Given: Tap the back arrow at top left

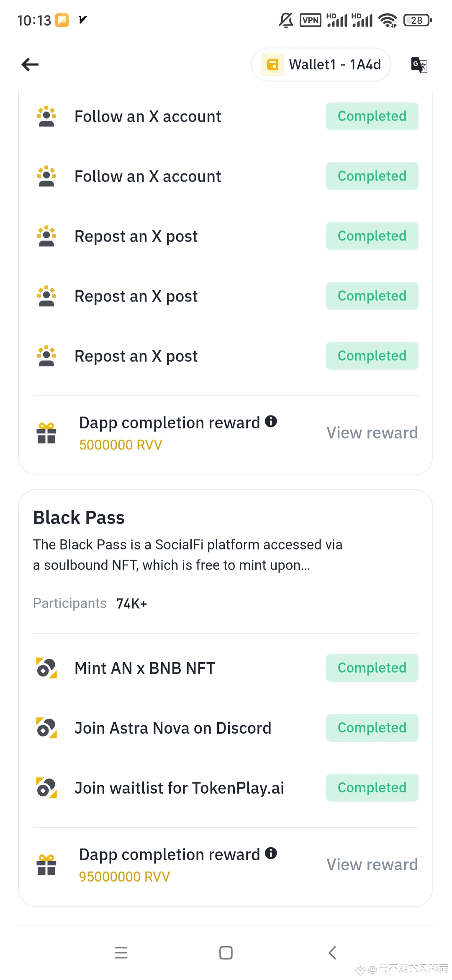Looking at the screenshot, I should tap(30, 64).
